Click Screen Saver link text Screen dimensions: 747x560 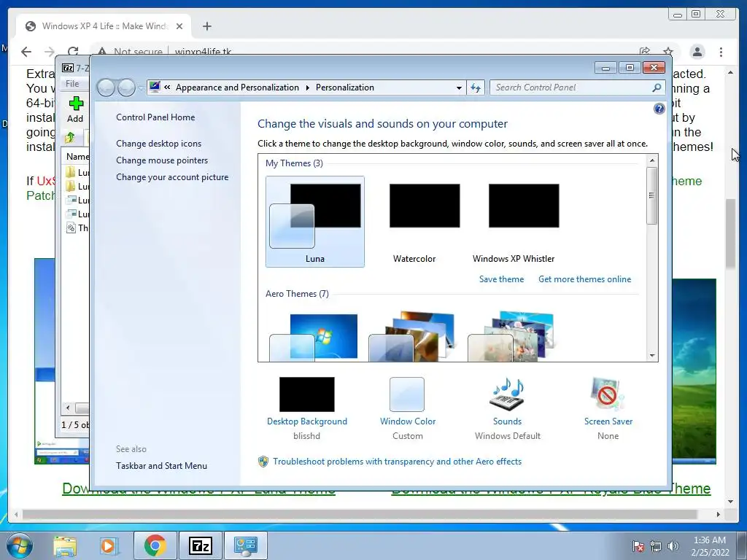608,421
